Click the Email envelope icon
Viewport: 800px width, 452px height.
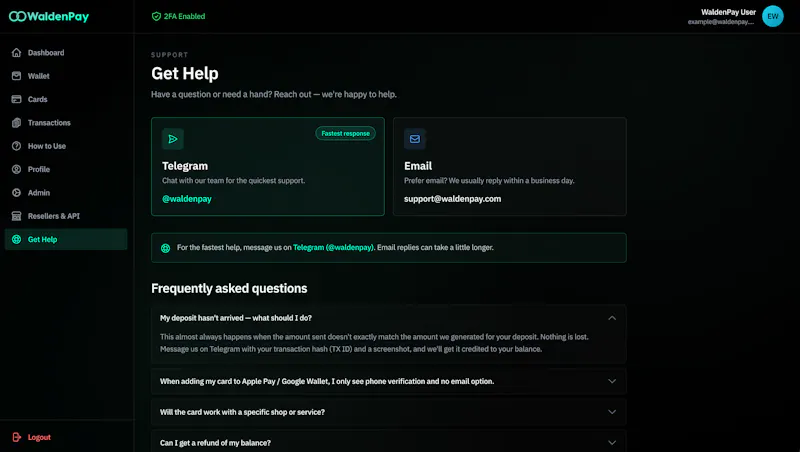coord(415,139)
